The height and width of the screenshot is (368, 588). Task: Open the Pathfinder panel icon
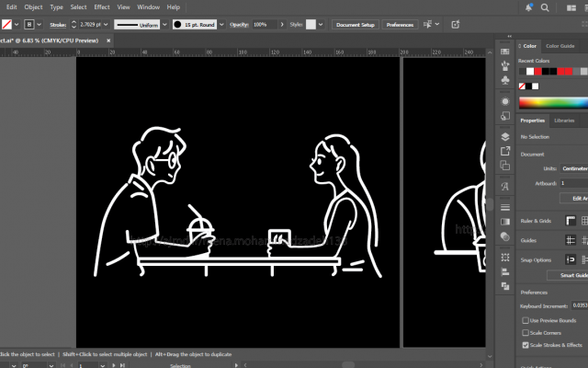pyautogui.click(x=505, y=286)
